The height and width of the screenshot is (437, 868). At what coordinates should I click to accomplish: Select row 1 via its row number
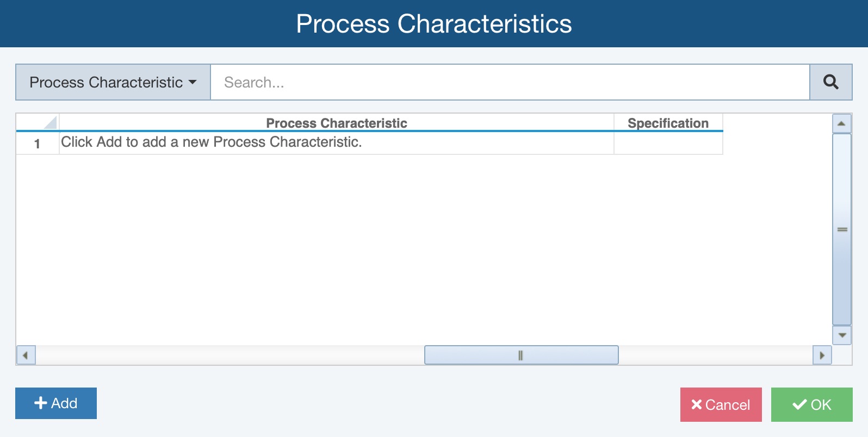pos(38,143)
